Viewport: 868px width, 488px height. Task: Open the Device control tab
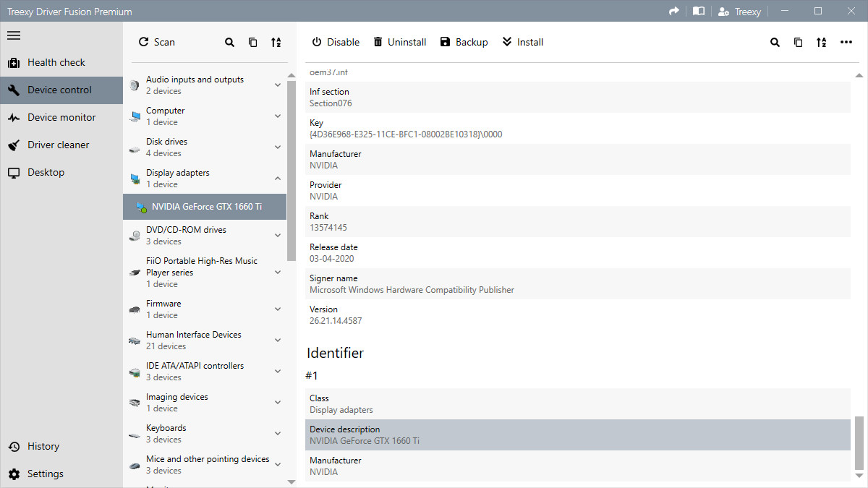pyautogui.click(x=61, y=90)
